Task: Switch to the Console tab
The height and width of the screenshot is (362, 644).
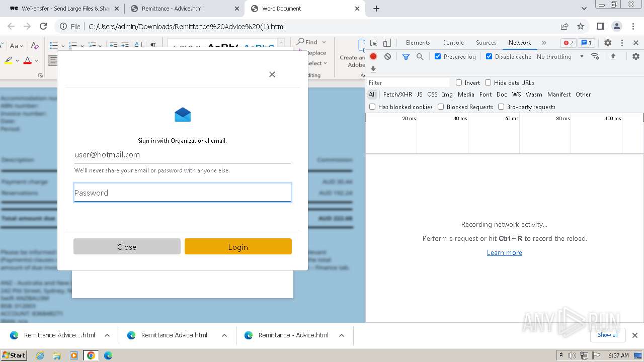Action: [x=453, y=43]
